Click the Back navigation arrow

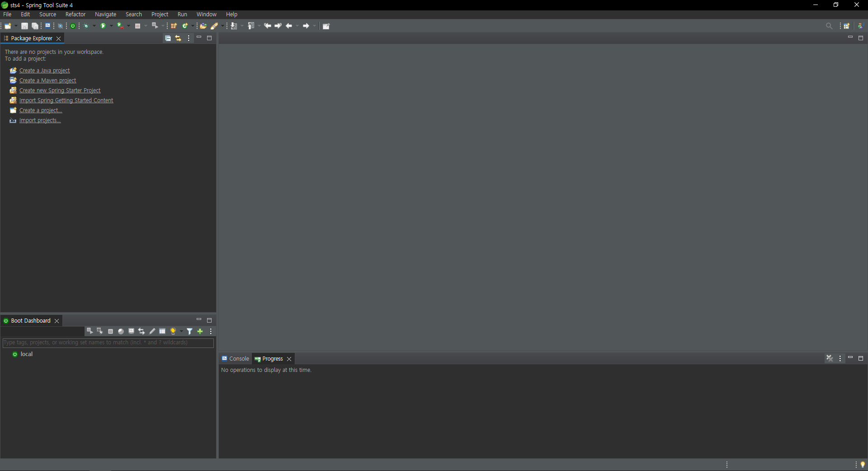[289, 26]
